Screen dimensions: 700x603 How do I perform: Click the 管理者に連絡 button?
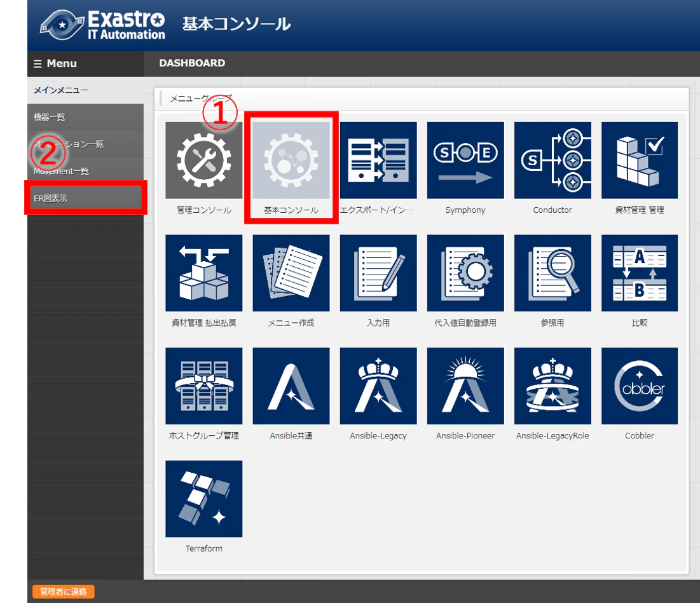[x=64, y=592]
